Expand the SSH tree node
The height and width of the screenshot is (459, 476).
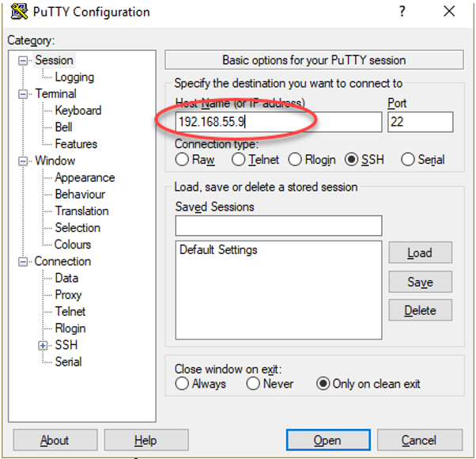pyautogui.click(x=43, y=345)
